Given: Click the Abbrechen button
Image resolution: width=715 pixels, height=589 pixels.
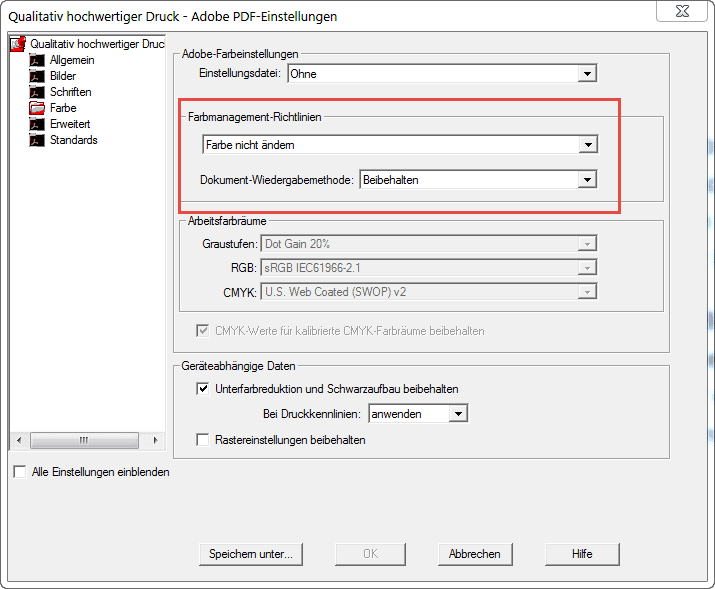Looking at the screenshot, I should 474,554.
